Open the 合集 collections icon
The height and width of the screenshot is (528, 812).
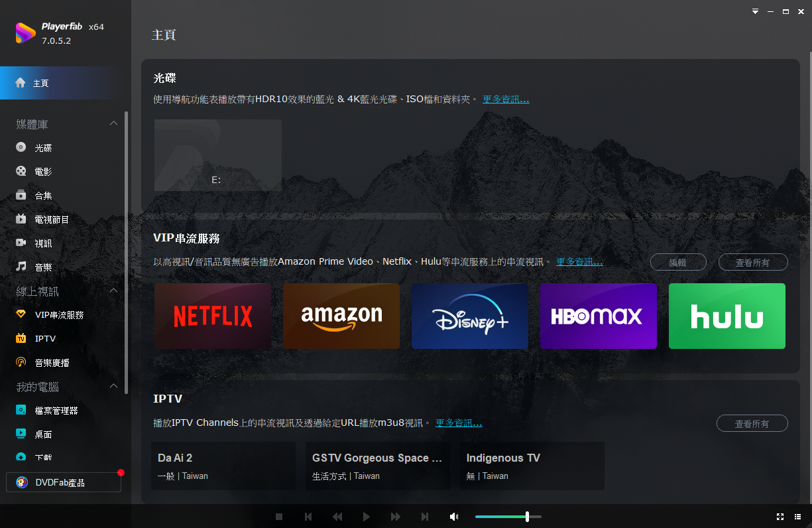[x=21, y=196]
